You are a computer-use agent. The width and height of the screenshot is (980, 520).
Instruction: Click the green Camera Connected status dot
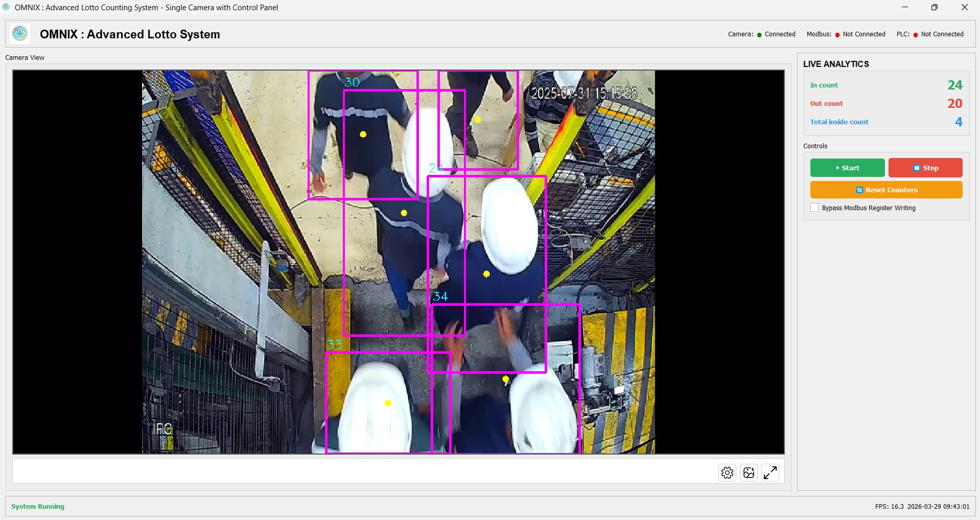coord(760,34)
